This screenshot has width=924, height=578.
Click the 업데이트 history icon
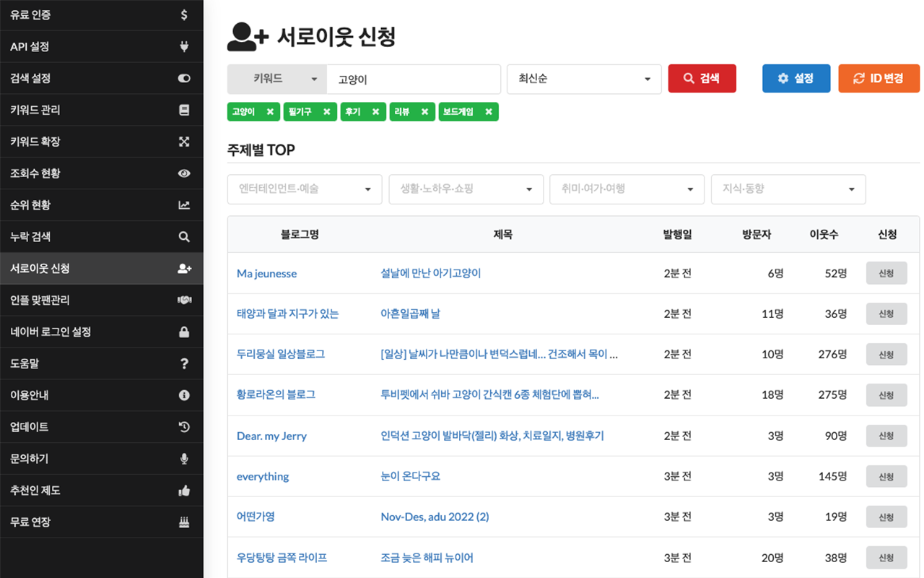coord(184,427)
